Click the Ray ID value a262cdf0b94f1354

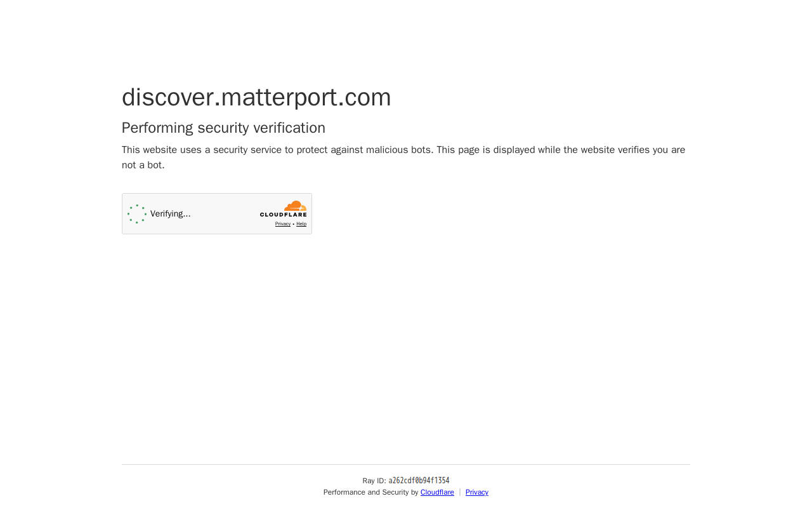pos(419,481)
